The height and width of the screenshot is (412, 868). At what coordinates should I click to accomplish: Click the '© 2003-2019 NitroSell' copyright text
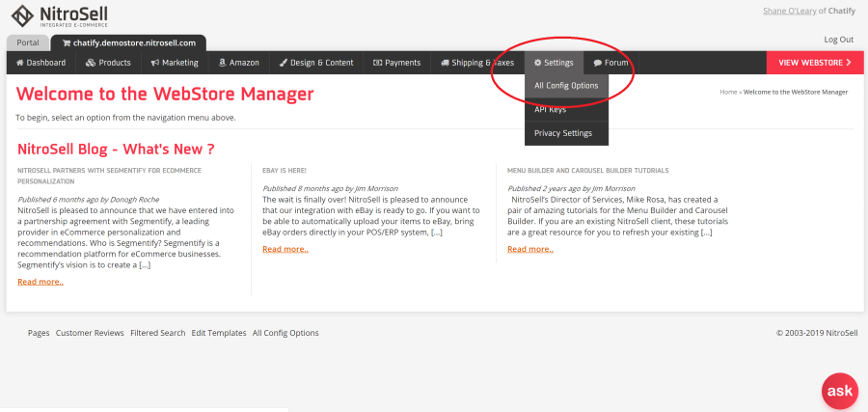click(817, 333)
